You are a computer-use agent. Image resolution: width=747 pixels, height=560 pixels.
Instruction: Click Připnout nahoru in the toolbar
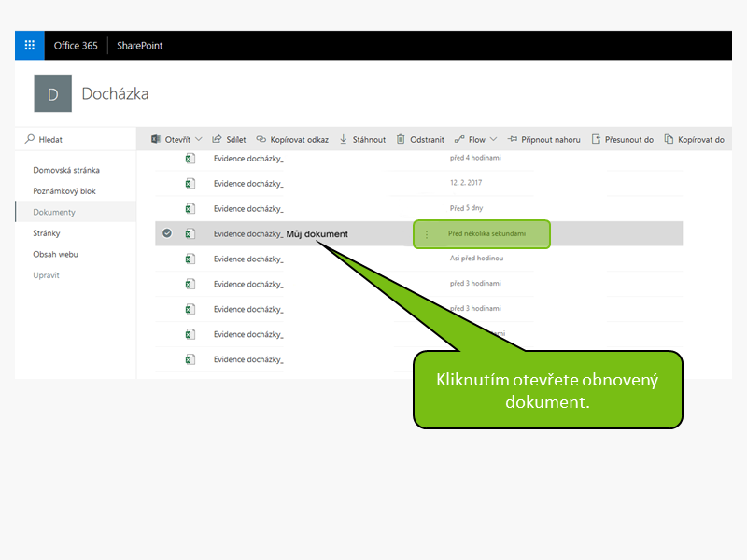click(543, 139)
